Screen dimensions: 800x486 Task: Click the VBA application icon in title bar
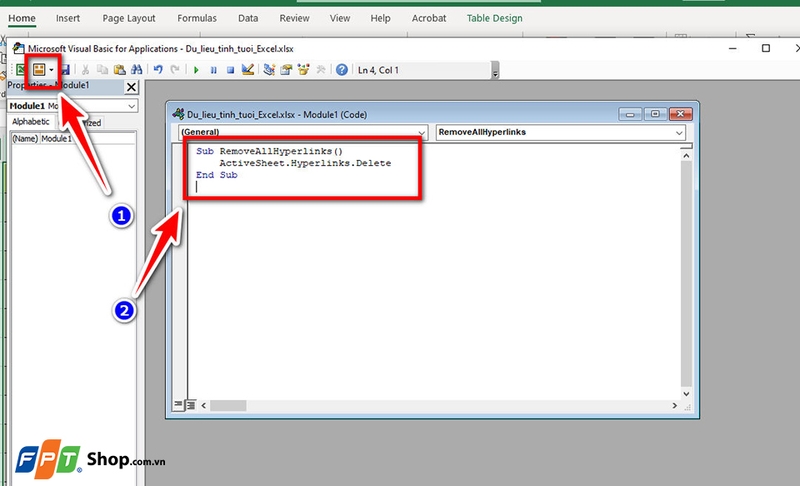tap(19, 48)
